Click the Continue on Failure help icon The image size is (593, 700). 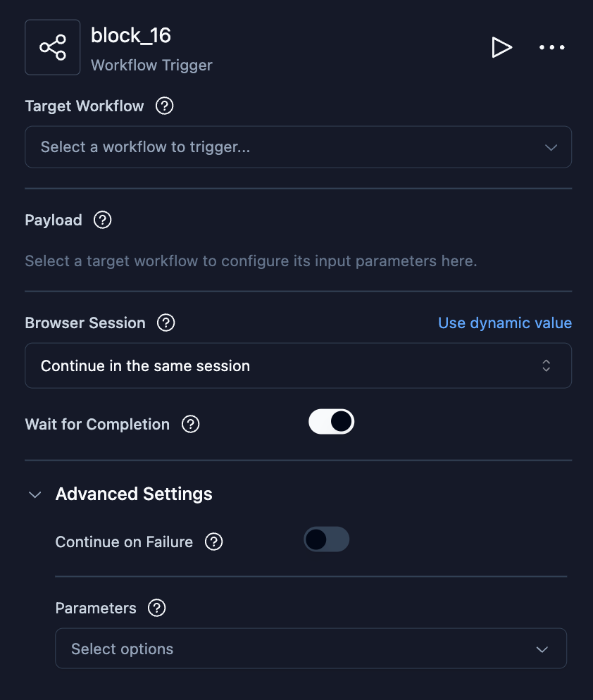(x=213, y=542)
